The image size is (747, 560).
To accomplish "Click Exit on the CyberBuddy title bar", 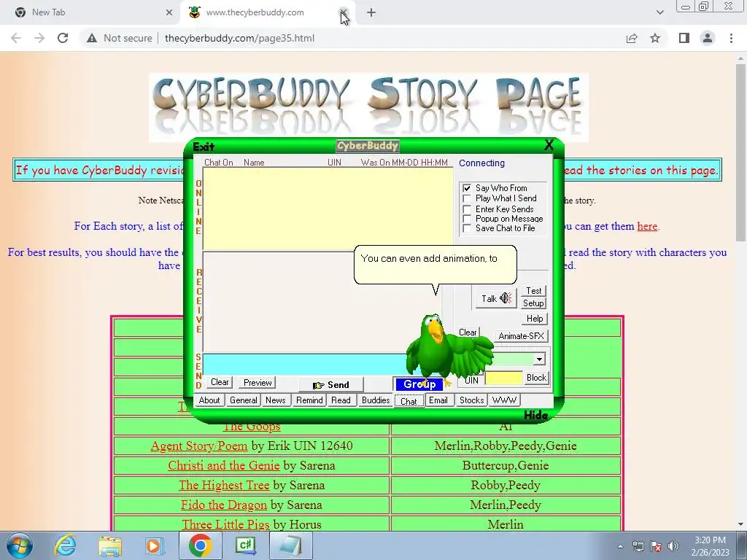I will [204, 147].
